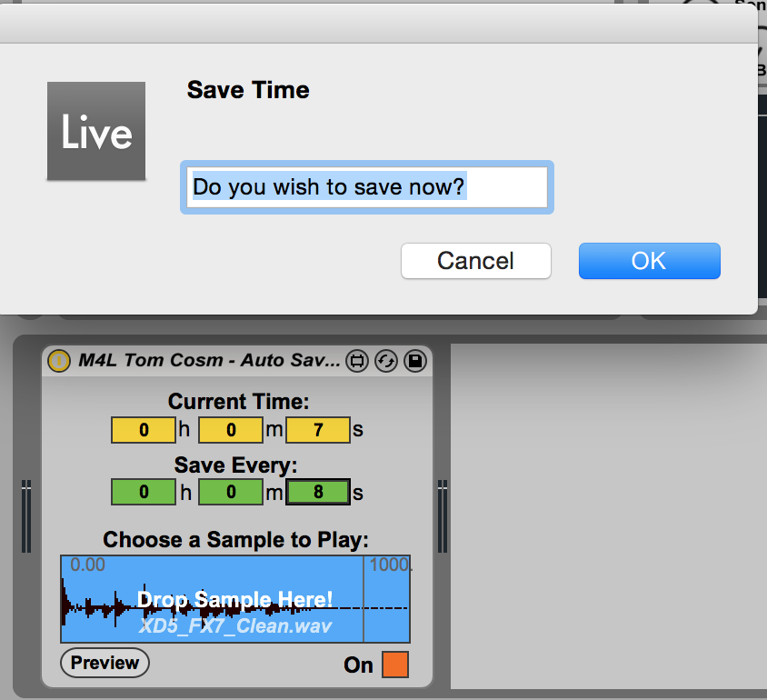767x700 pixels.
Task: Click the M4L Tom Cosm device title
Action: pos(207,361)
